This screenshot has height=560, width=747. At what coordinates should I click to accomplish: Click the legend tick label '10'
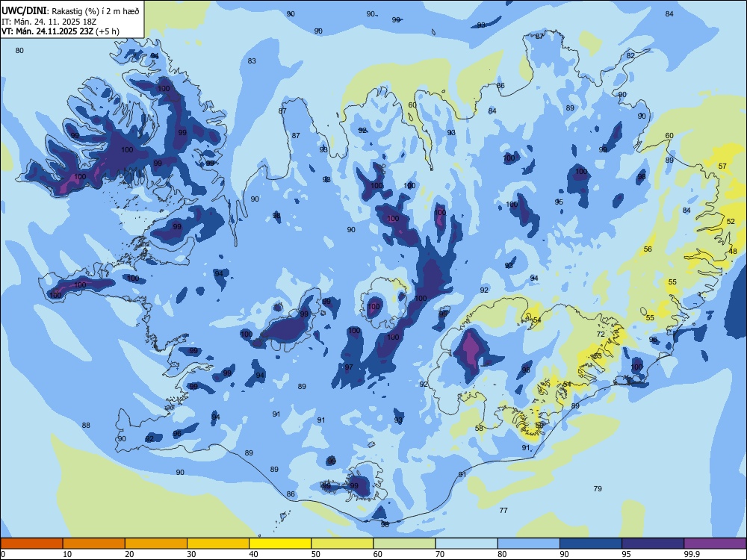coord(67,554)
